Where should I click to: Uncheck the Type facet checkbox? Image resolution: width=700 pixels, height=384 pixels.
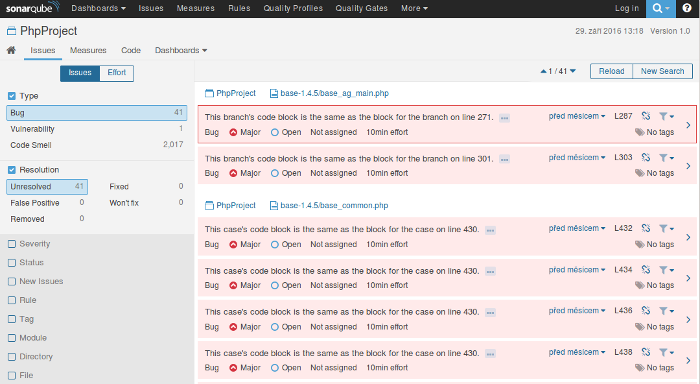(x=12, y=96)
